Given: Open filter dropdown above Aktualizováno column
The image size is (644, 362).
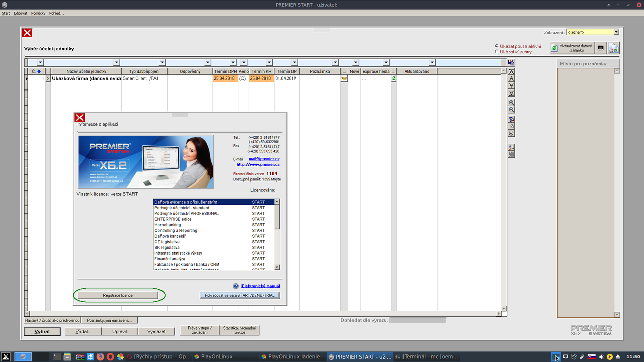Looking at the screenshot, I should [432, 63].
